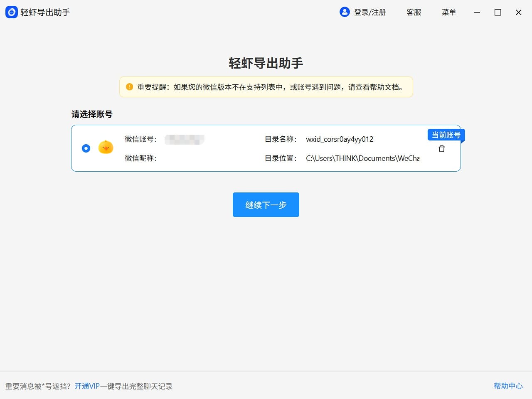Open 客服 customer service
This screenshot has height=399, width=532.
(414, 12)
